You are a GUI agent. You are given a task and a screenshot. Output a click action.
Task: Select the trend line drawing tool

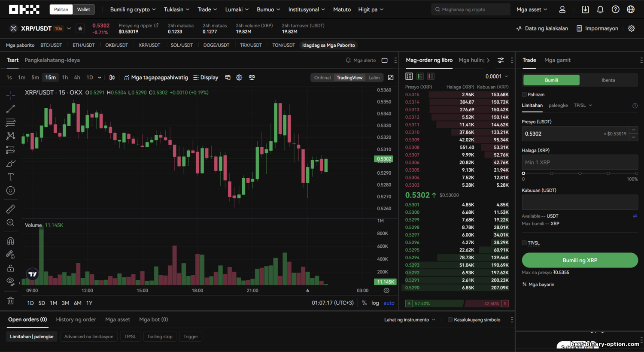click(x=11, y=109)
